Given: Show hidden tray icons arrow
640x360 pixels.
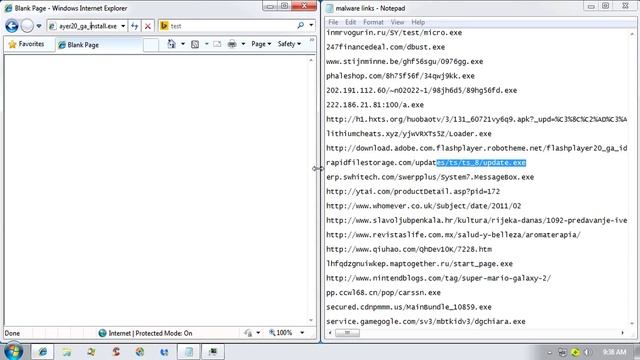Looking at the screenshot, I should (x=550, y=352).
